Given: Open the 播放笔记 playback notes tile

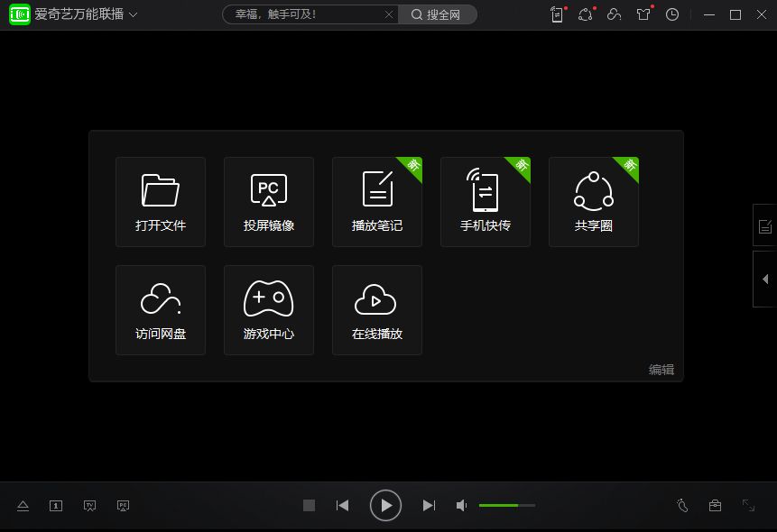Looking at the screenshot, I should 377,201.
